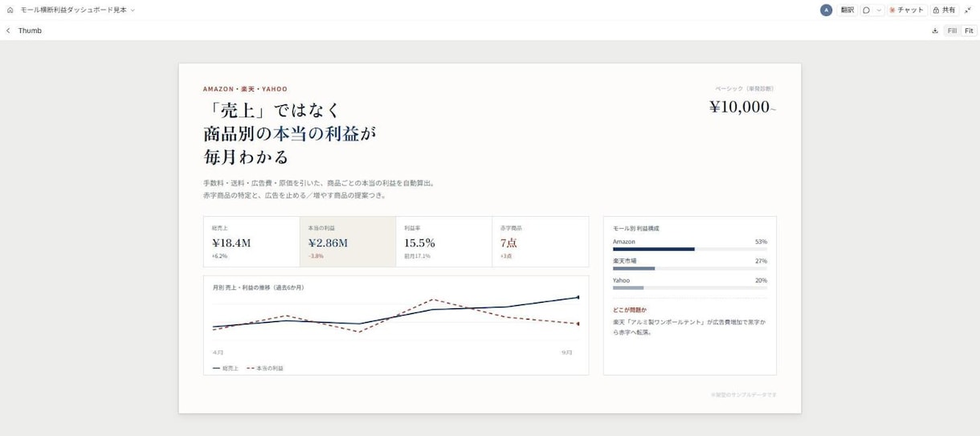The image size is (980, 436).
Task: Open the project title dropdown chevron
Action: [x=133, y=10]
